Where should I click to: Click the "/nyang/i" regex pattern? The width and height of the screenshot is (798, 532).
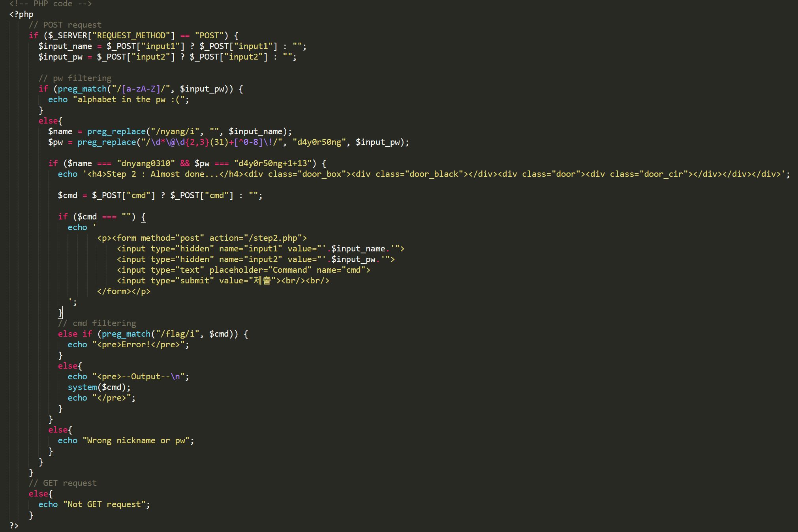point(175,131)
